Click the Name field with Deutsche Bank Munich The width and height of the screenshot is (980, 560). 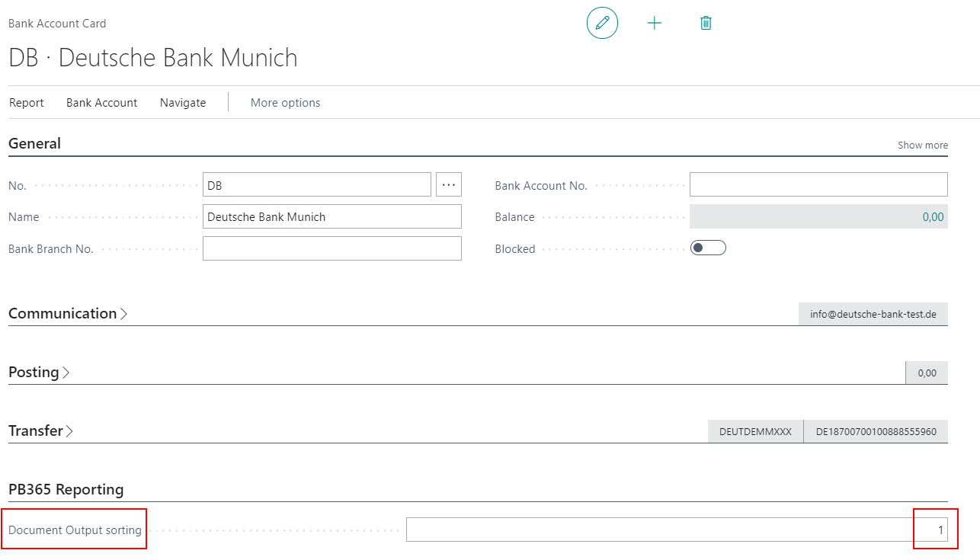[x=332, y=216]
